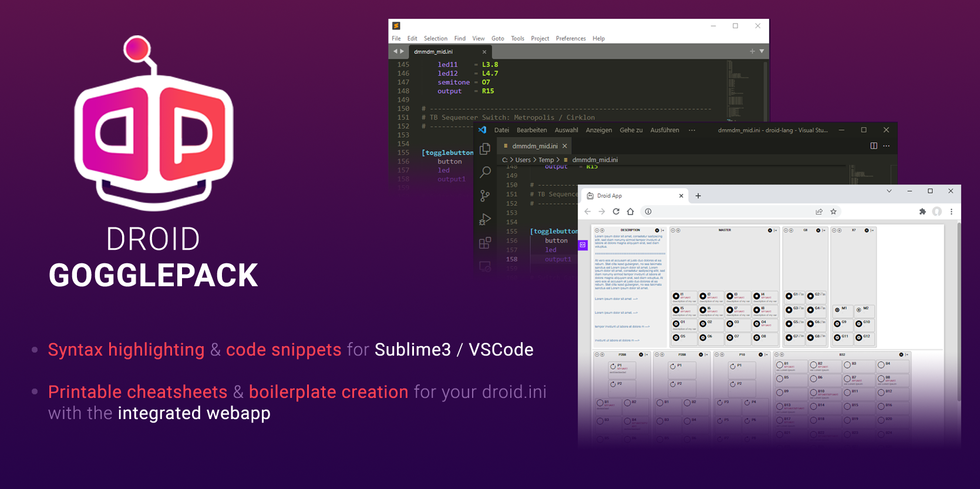This screenshot has width=980, height=489.
Task: Expand the Temp breadcrumb in VS Code
Action: point(546,160)
